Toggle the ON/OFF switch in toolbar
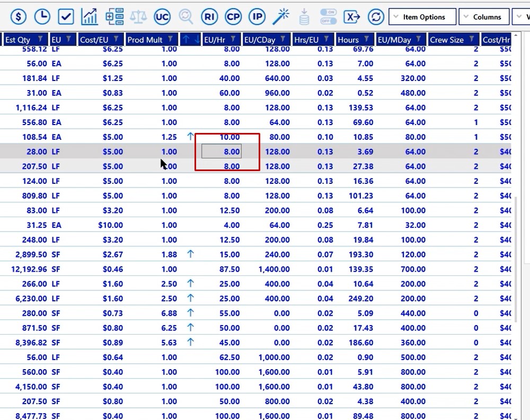 point(329,17)
